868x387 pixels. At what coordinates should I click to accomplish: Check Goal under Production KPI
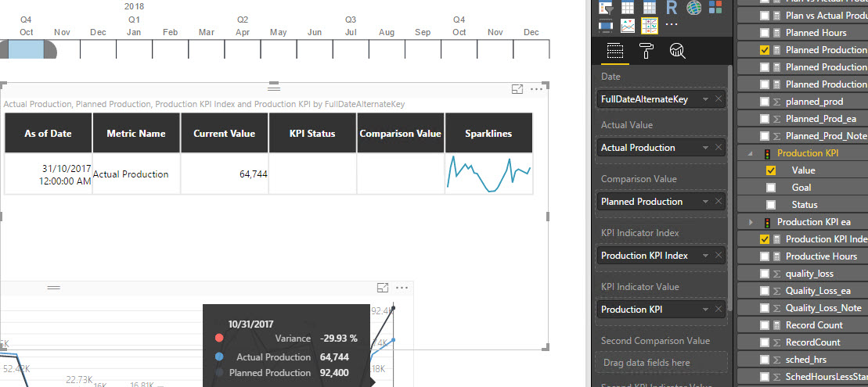pyautogui.click(x=771, y=188)
